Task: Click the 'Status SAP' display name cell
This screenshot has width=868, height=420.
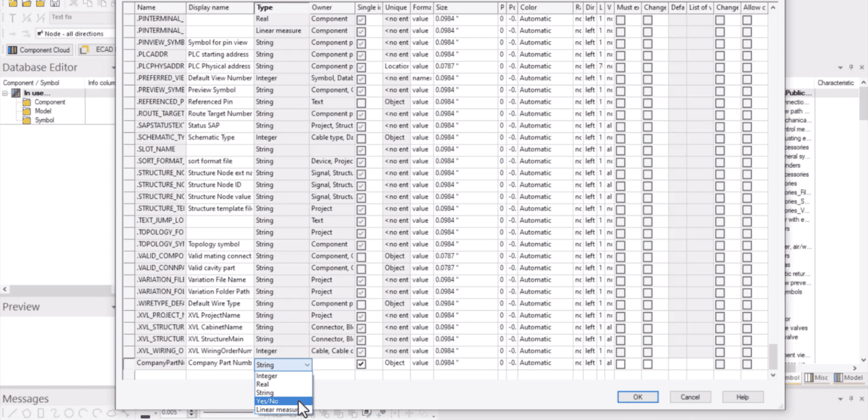Action: coord(220,126)
